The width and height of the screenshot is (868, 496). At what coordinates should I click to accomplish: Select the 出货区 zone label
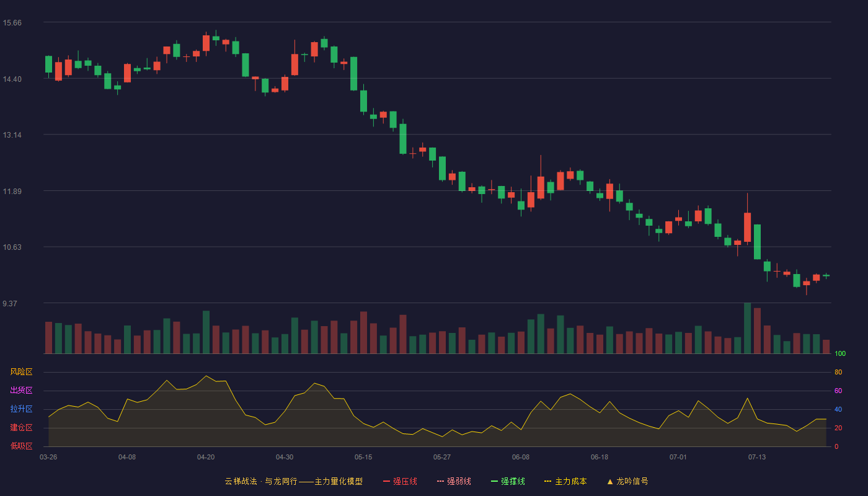click(x=21, y=391)
